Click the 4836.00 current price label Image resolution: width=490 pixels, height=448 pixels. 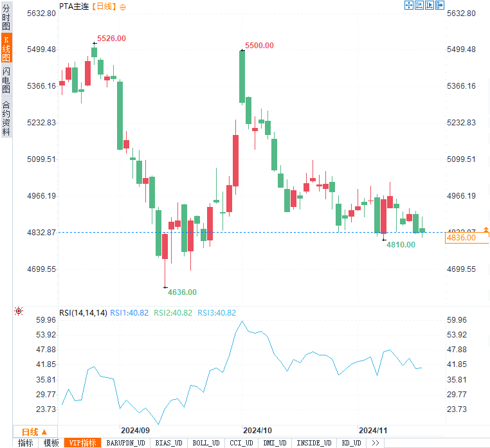tap(462, 238)
